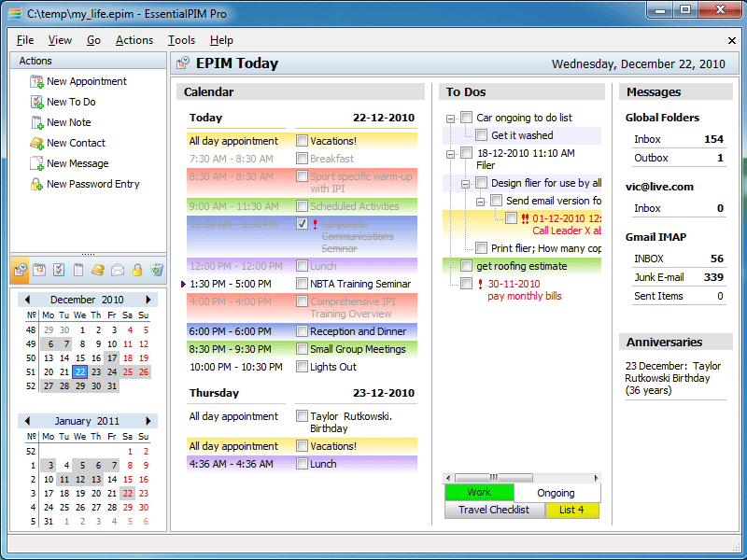Close the EPIM Today pane with X
Image resolution: width=747 pixels, height=560 pixels.
(732, 40)
